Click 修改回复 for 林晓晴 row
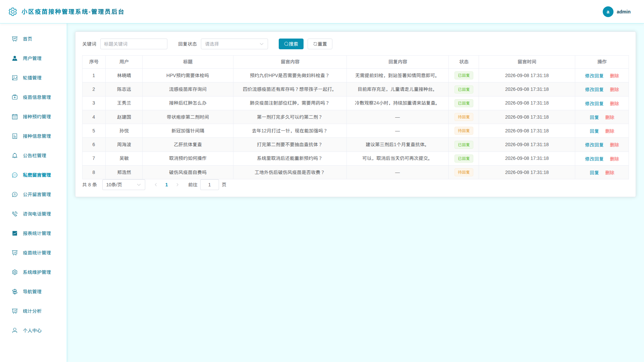 pos(594,76)
